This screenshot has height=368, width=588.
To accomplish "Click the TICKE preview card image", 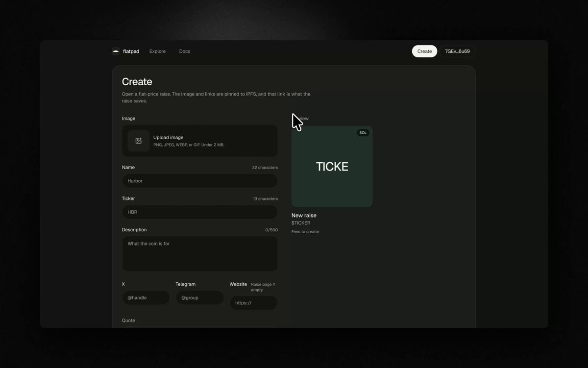I will (x=332, y=167).
